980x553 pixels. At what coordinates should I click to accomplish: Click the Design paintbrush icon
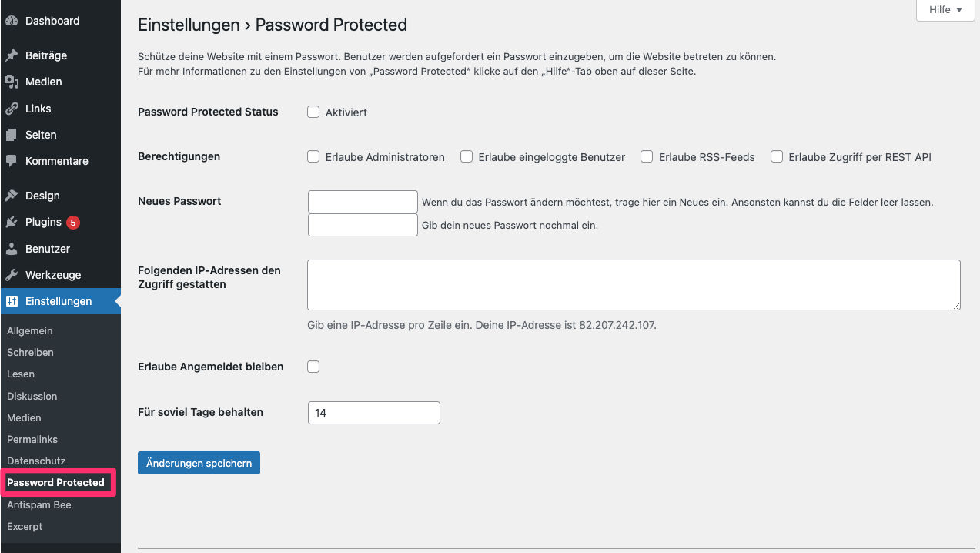[x=12, y=196]
